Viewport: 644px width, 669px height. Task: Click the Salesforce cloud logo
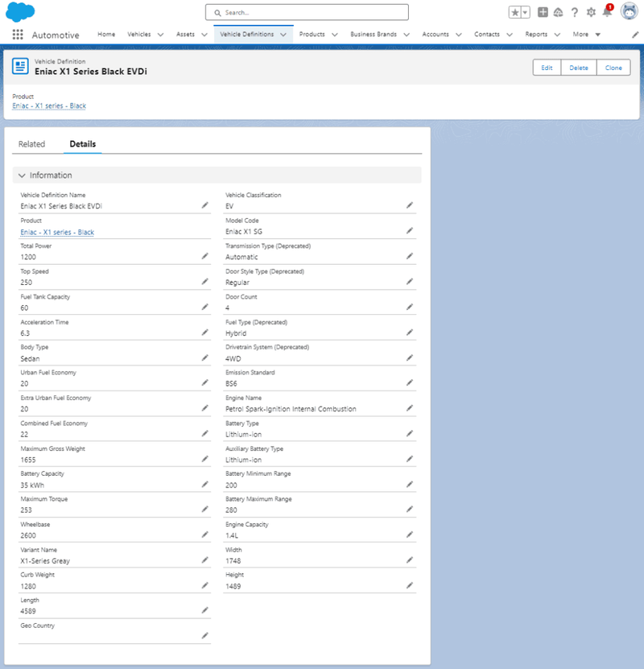pyautogui.click(x=20, y=11)
